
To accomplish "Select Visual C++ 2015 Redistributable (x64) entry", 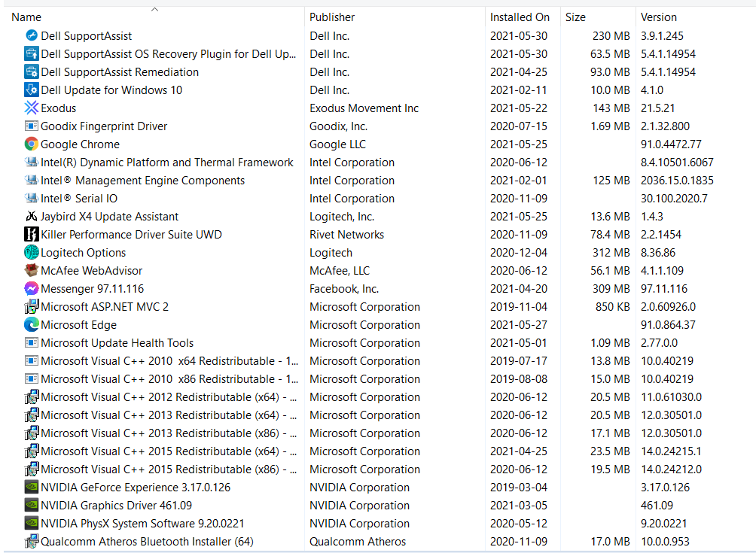I will pyautogui.click(x=378, y=451).
